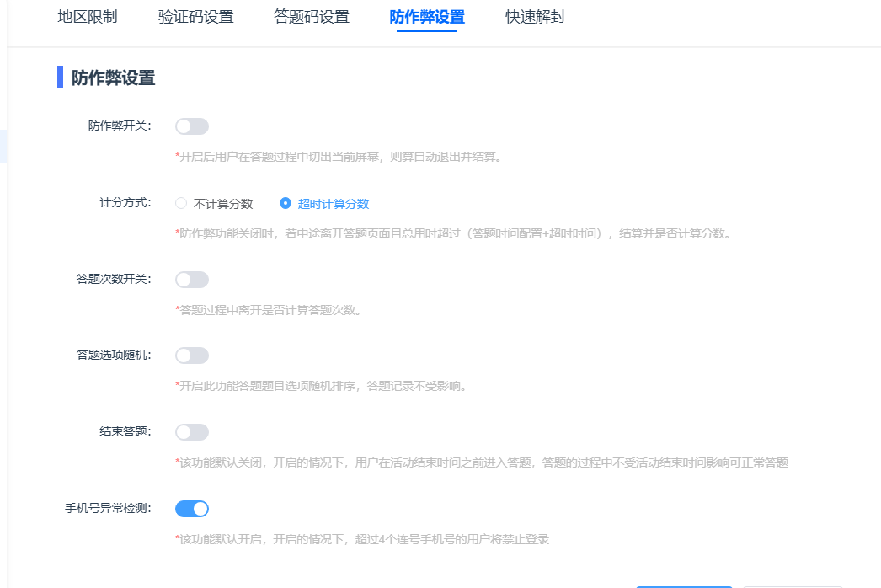Select the 超时计算分数 radio option
This screenshot has height=588, width=881.
point(324,204)
